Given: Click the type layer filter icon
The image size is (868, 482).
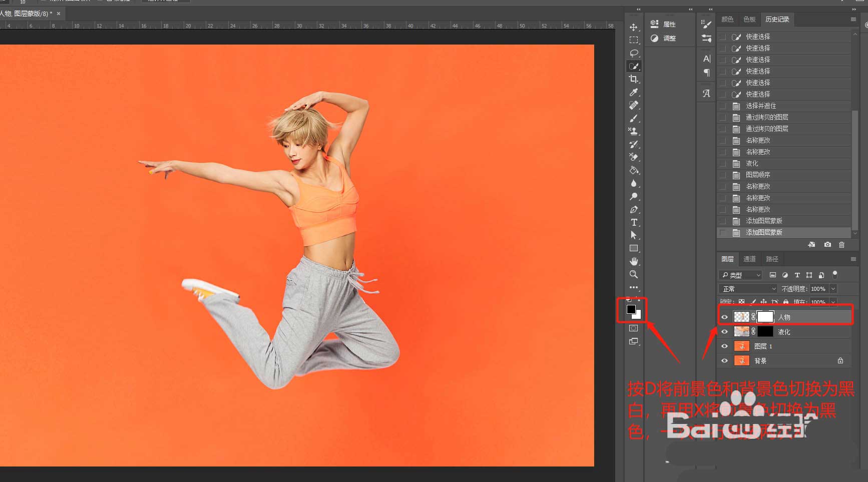Looking at the screenshot, I should coord(797,275).
